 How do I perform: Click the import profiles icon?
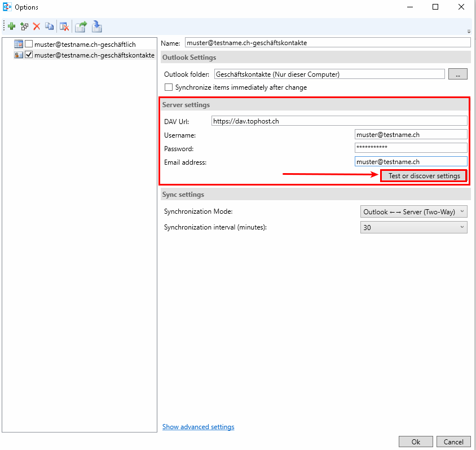pyautogui.click(x=96, y=26)
